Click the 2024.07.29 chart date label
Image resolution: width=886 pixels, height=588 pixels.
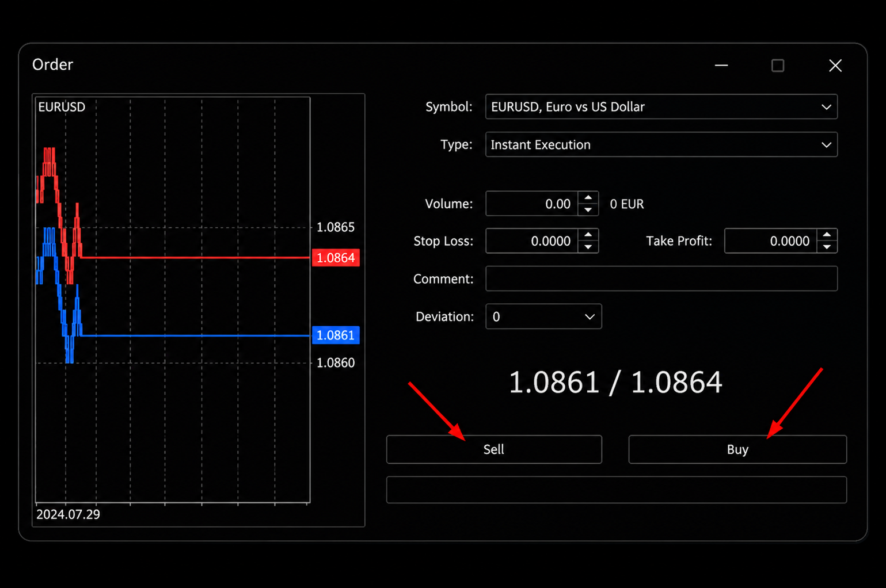68,514
